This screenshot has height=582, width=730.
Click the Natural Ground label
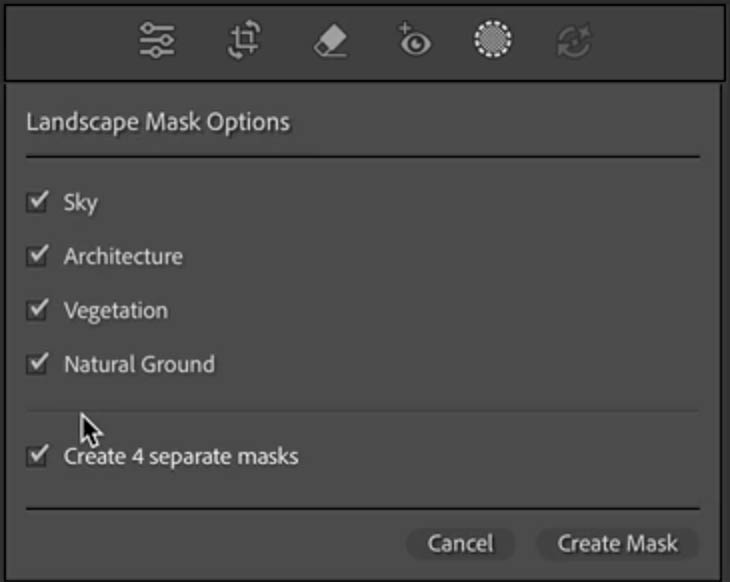tap(140, 364)
